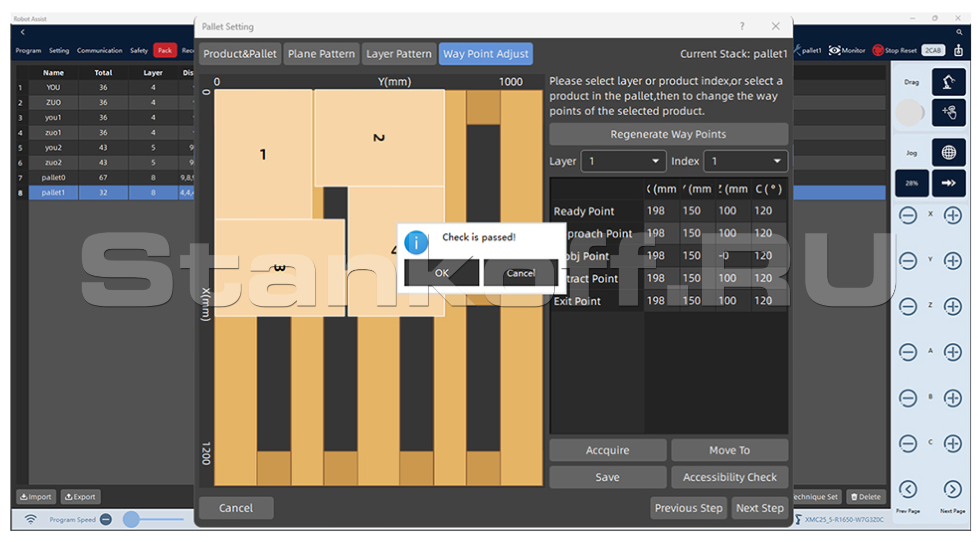Jog B axis minus
The image size is (980, 542).
tap(908, 398)
